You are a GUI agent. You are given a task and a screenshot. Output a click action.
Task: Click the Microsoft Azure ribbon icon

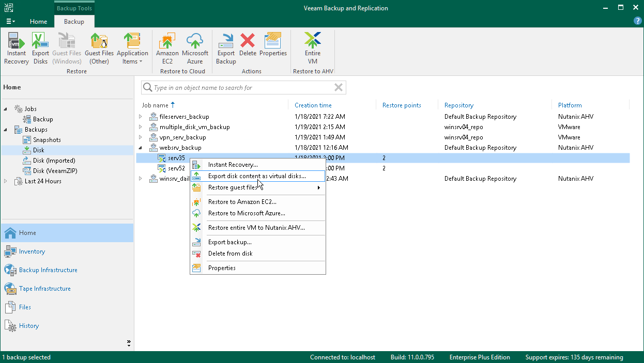click(x=195, y=48)
